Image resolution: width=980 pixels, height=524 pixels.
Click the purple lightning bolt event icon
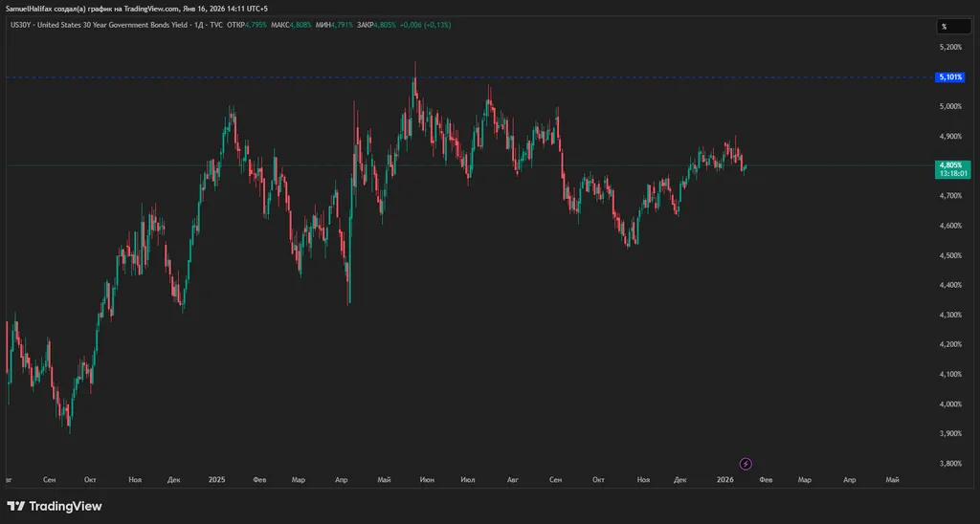pos(746,464)
